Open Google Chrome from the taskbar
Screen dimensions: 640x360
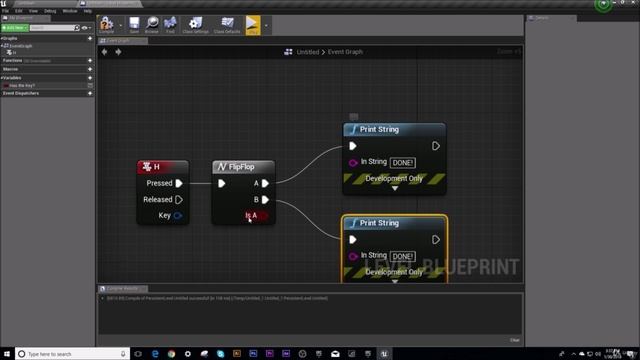click(171, 354)
